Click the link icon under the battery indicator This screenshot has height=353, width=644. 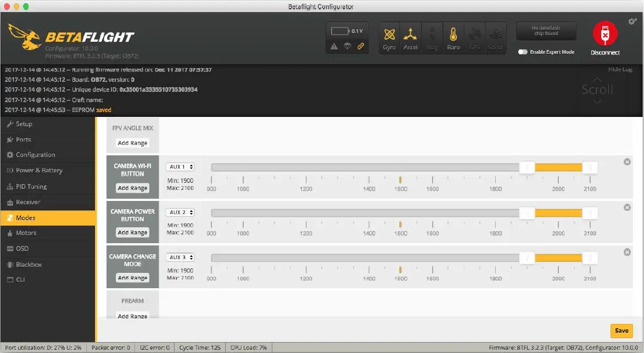tap(360, 46)
